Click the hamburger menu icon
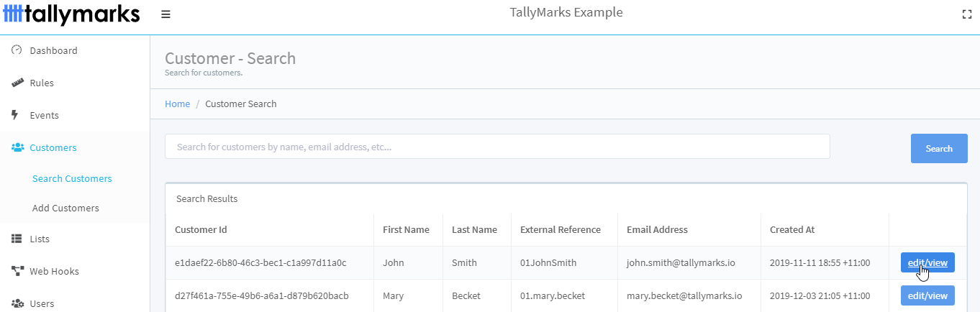Viewport: 980px width, 312px height. (165, 14)
